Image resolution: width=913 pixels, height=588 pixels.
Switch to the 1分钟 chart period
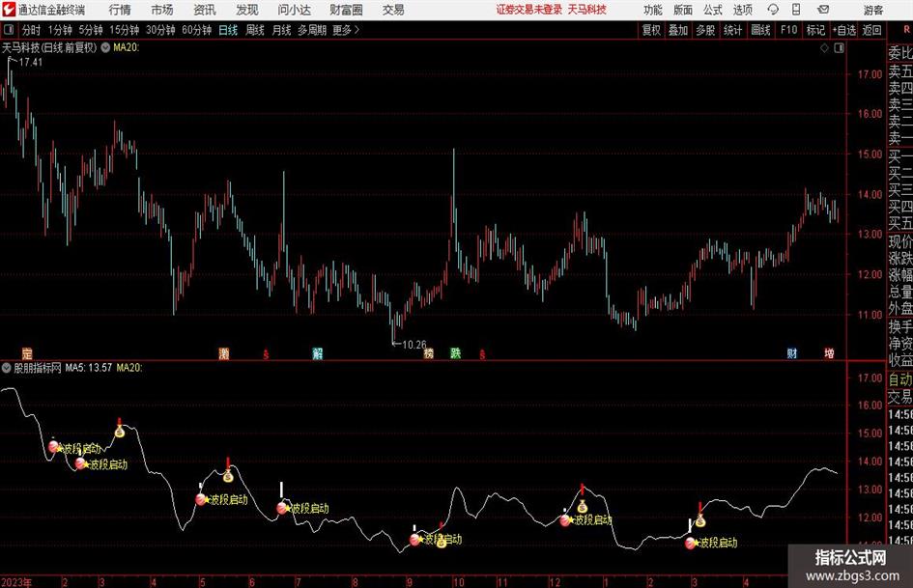[x=60, y=30]
